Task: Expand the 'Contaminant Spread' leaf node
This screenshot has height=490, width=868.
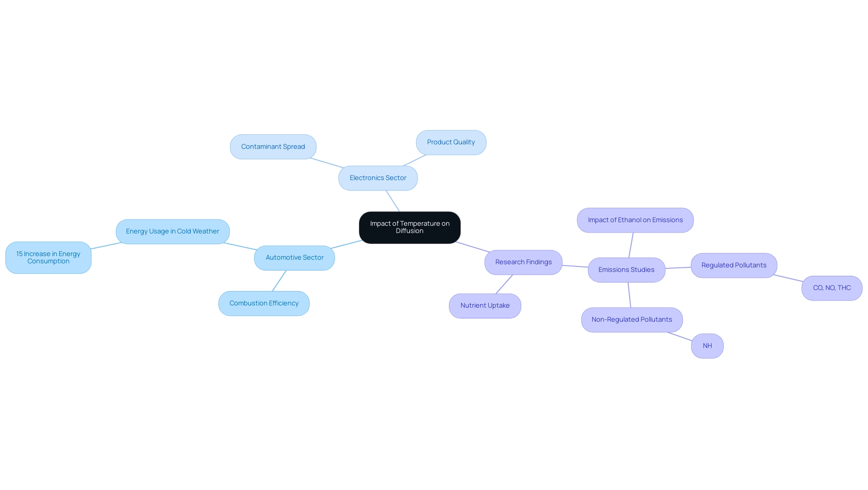Action: pos(273,146)
